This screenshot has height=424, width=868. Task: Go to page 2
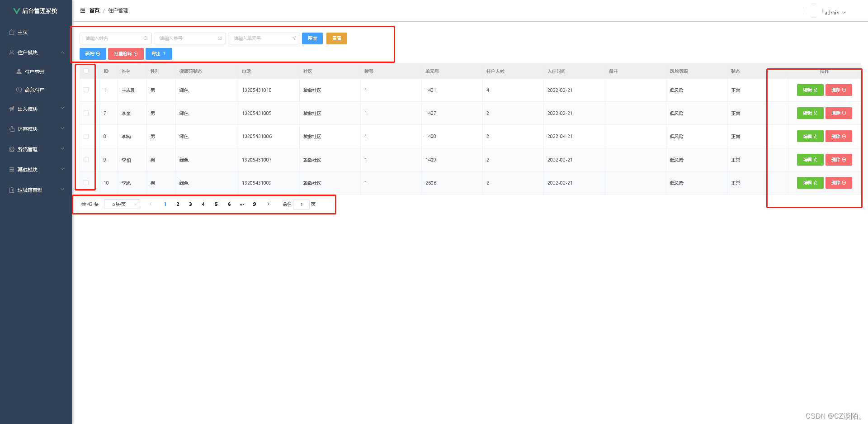pos(178,204)
